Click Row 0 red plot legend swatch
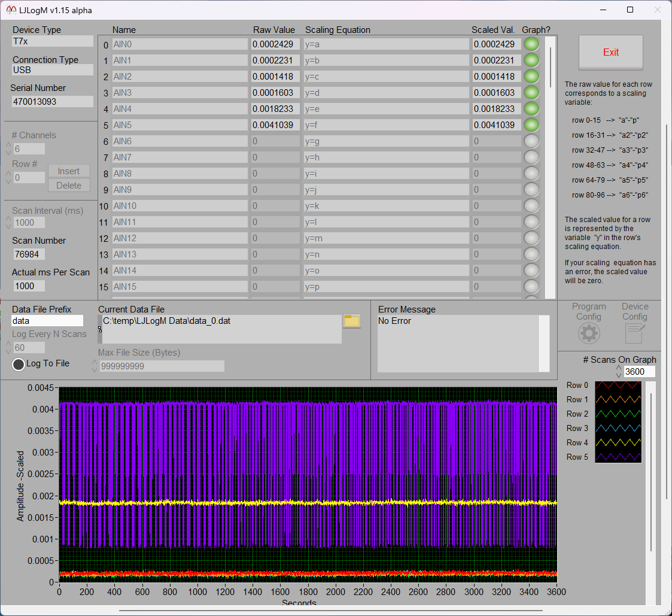672x616 pixels. click(x=618, y=386)
